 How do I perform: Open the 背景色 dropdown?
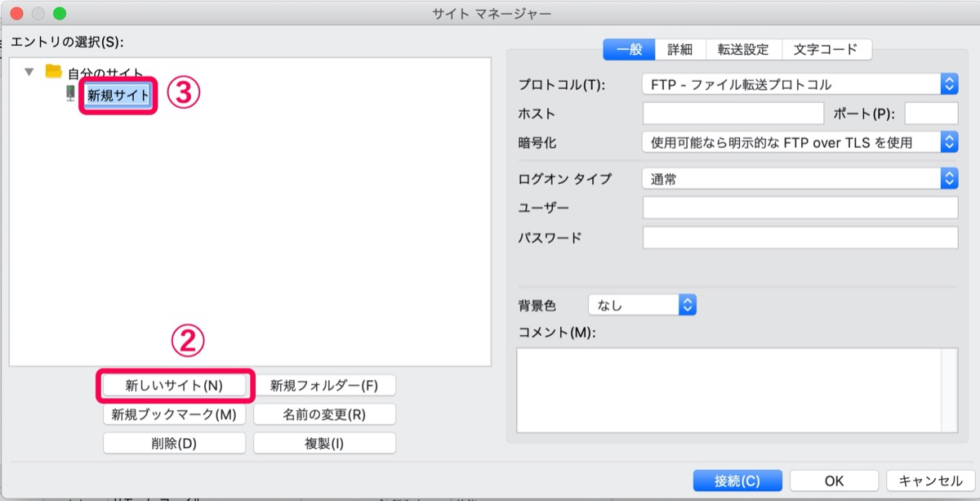[642, 305]
